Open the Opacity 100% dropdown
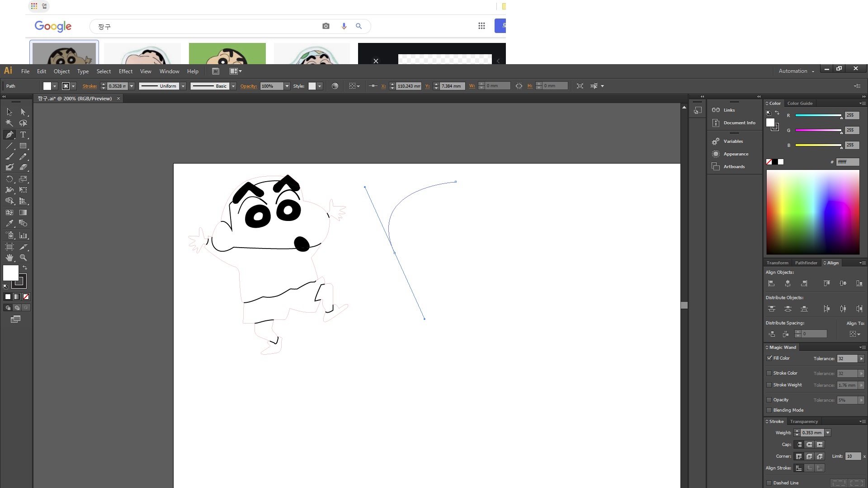This screenshot has height=488, width=868. (287, 86)
